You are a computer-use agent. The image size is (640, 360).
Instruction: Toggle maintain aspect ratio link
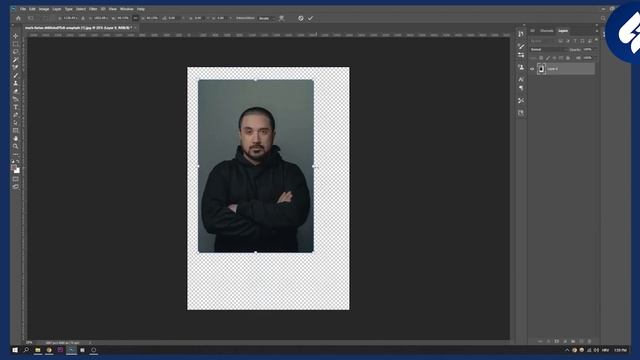136,18
